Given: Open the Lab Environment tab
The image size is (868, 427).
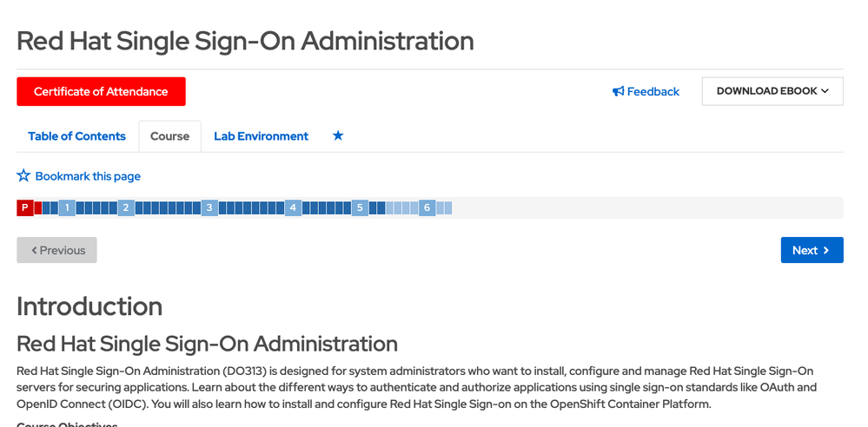Looking at the screenshot, I should click(x=261, y=136).
